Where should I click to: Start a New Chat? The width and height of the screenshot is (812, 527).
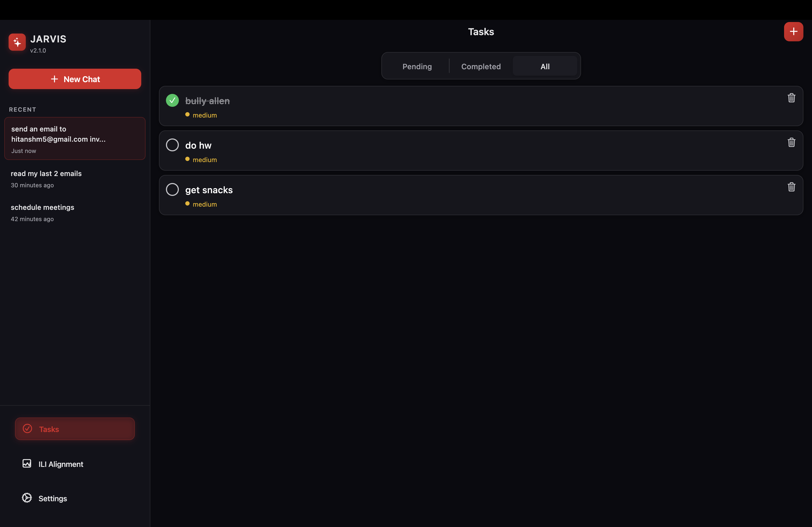pos(75,79)
